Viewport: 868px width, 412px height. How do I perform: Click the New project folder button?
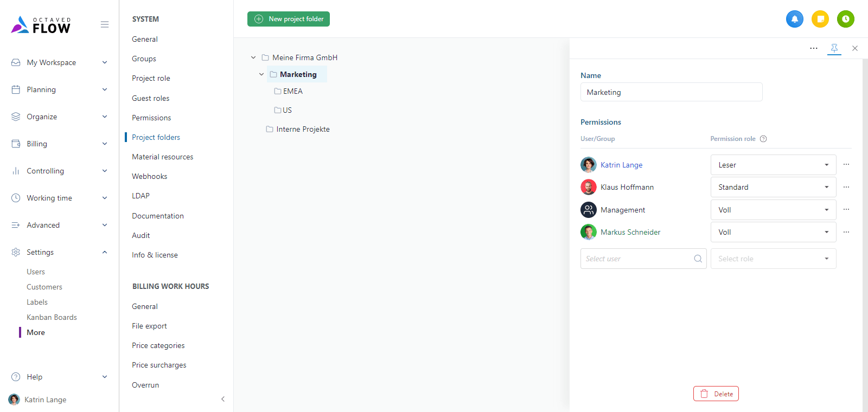click(x=289, y=19)
